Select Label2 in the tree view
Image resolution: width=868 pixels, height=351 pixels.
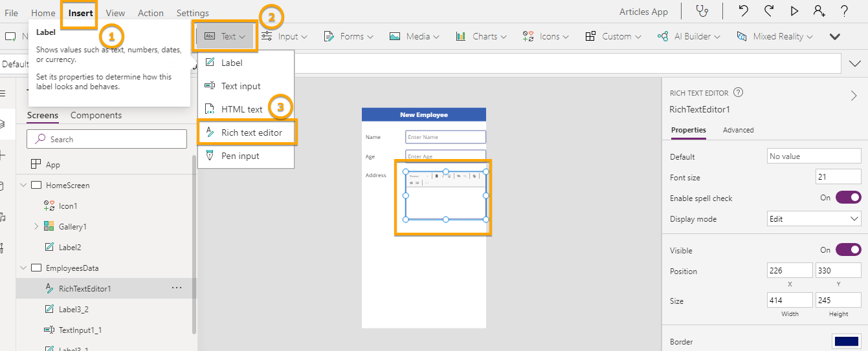coord(69,247)
